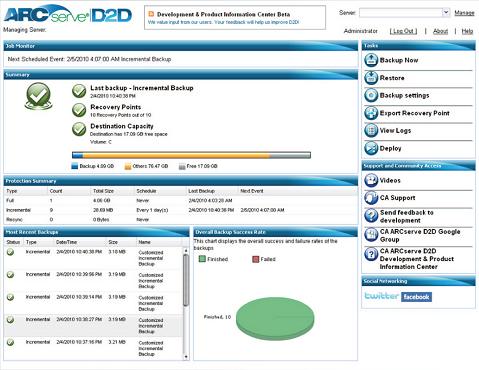479x370 pixels.
Task: Click the Name column header
Action: (159, 242)
